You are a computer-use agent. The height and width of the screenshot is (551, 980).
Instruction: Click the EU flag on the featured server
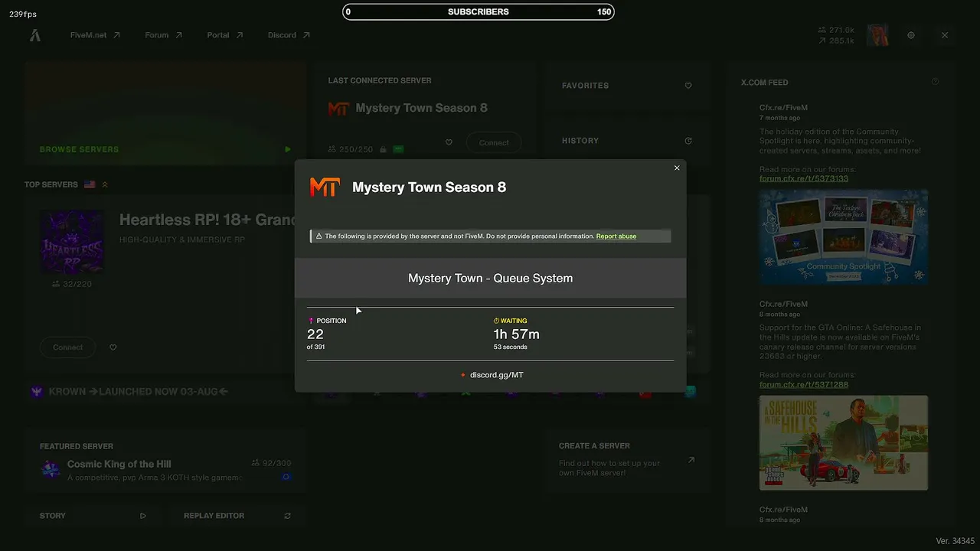(x=286, y=477)
